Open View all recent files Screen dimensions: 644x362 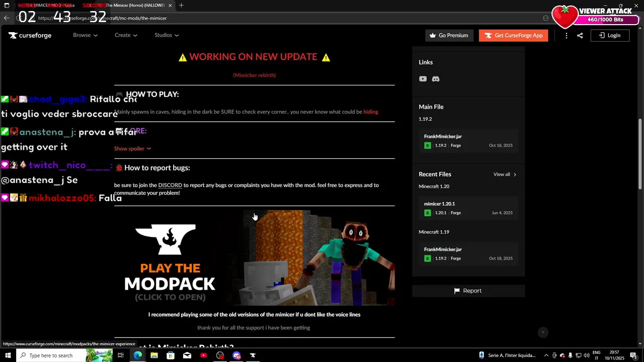505,174
